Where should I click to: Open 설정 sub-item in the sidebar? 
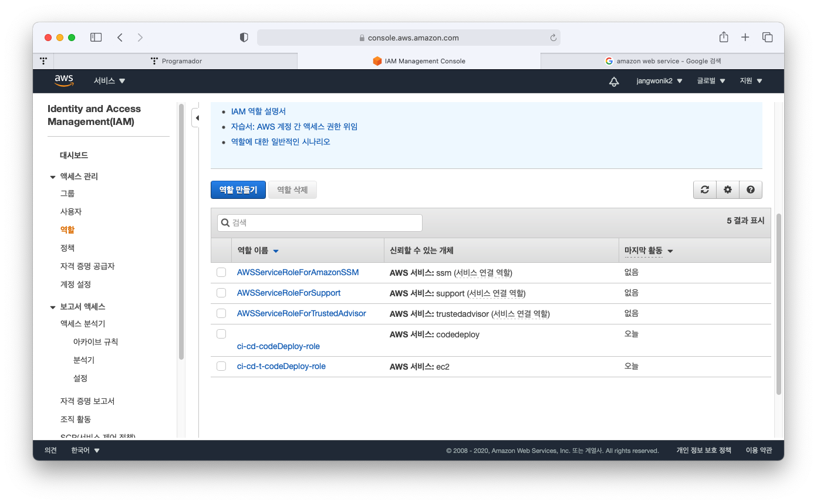80,378
